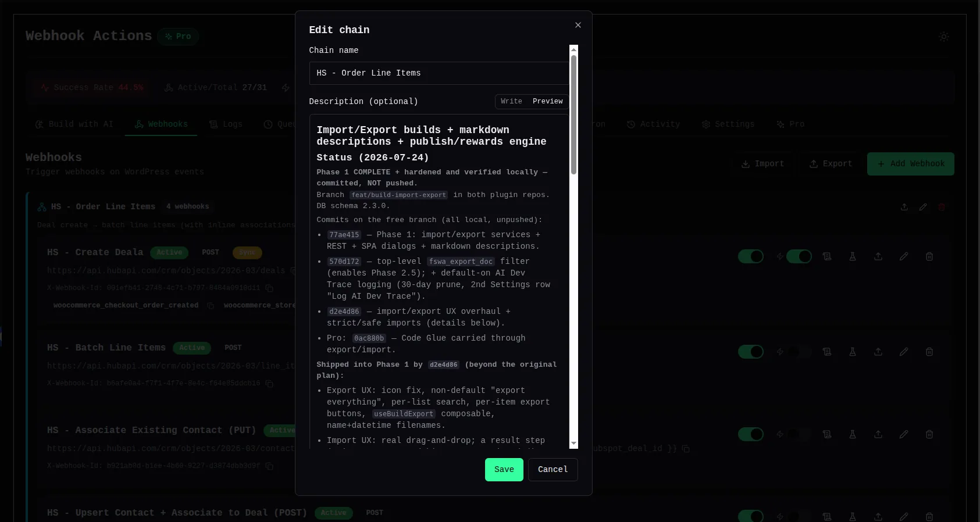The image size is (980, 522).
Task: Delete the Associate Existing Contact webhook
Action: click(929, 434)
